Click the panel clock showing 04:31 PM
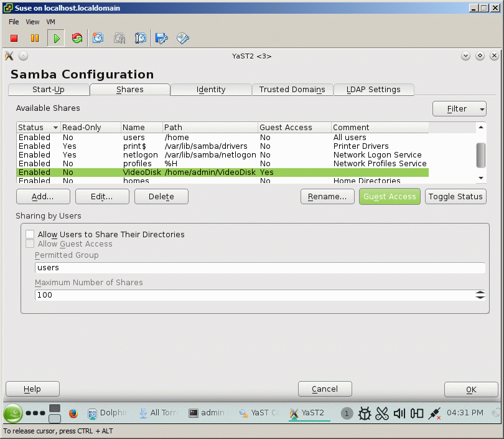The width and height of the screenshot is (504, 439). pos(465,413)
